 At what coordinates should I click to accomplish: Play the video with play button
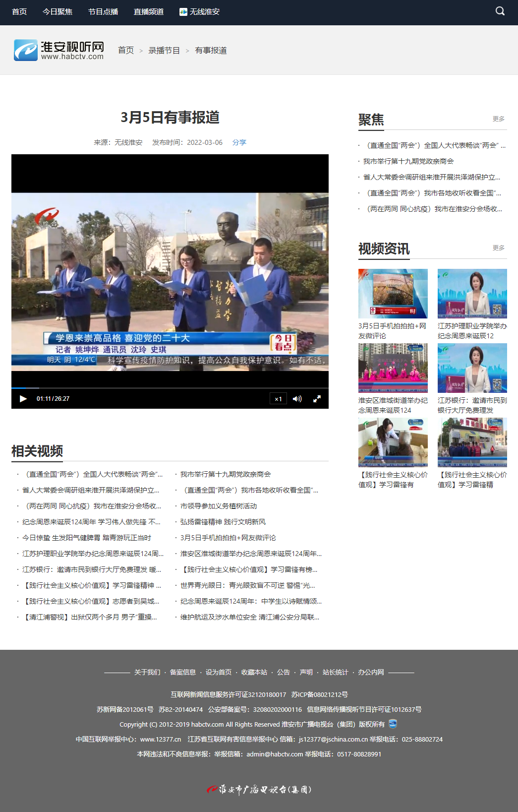pos(23,399)
